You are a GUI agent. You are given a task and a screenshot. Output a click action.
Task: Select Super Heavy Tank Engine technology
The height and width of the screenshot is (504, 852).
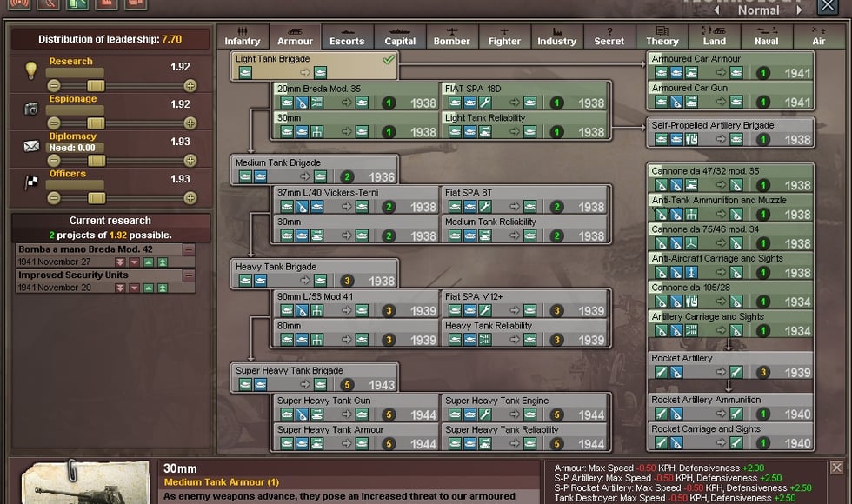click(524, 408)
